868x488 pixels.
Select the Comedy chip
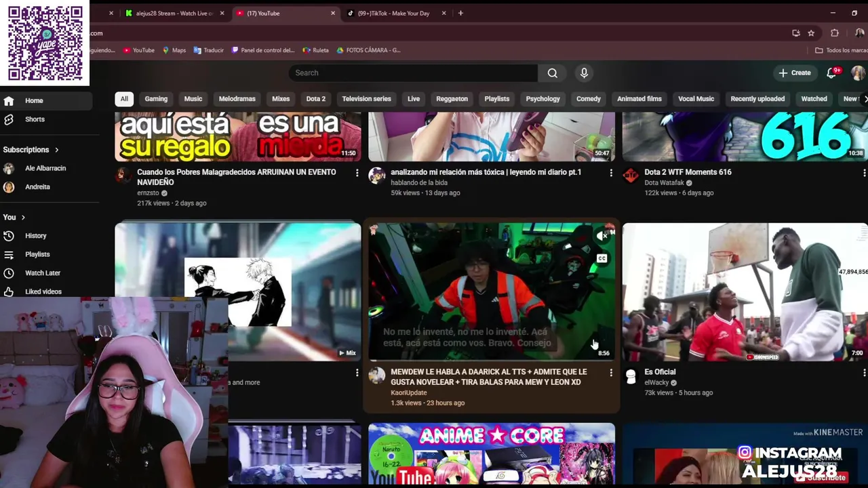point(589,99)
